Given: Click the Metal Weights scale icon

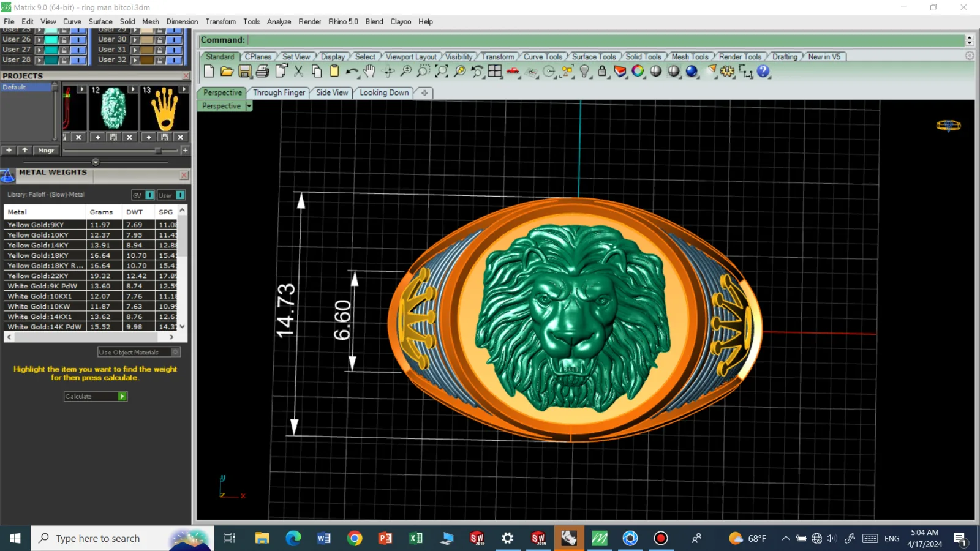Looking at the screenshot, I should point(7,176).
